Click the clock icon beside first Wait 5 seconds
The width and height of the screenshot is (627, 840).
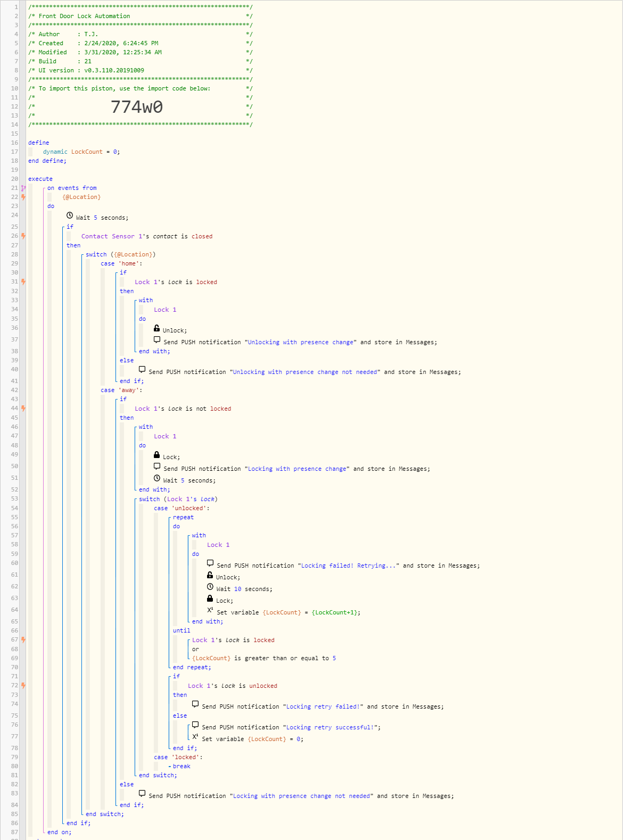(x=70, y=215)
